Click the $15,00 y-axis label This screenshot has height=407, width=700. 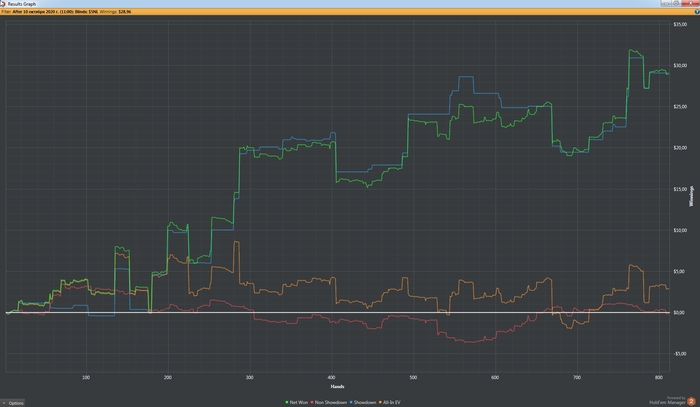[680, 189]
